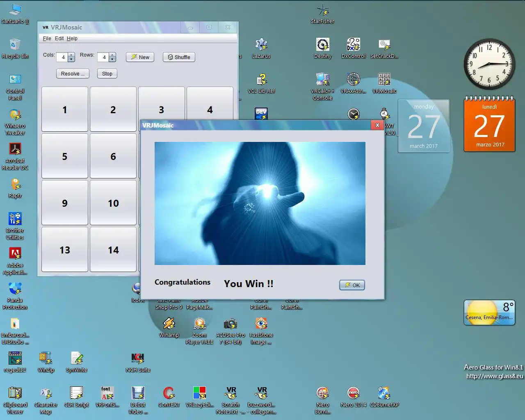The width and height of the screenshot is (525, 420).
Task: Launch the Lazarus desktop icon
Action: [x=261, y=48]
